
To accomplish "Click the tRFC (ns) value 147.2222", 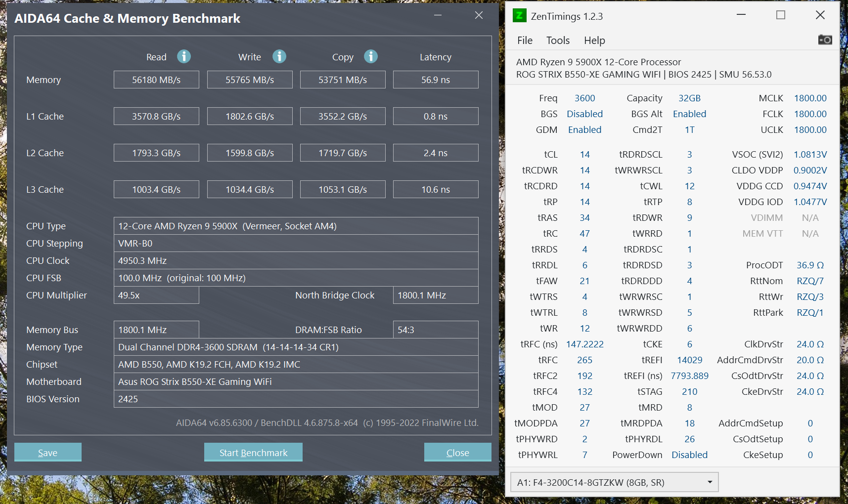I will (584, 344).
